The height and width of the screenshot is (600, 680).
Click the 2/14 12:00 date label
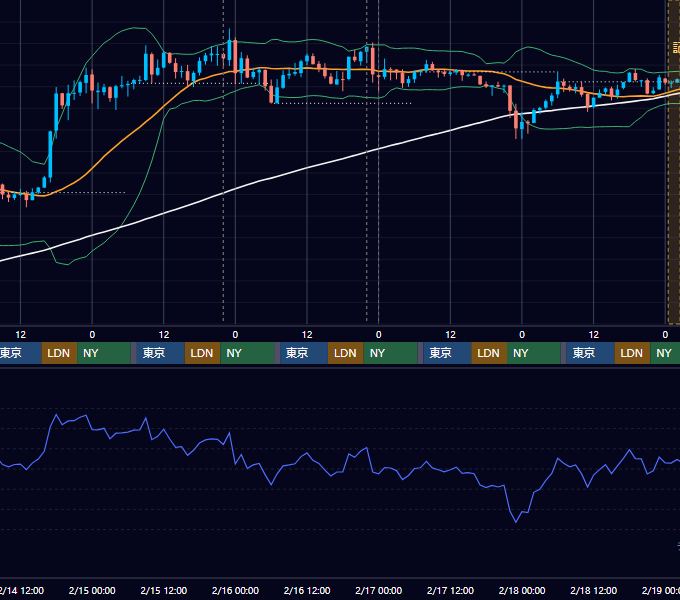22,590
